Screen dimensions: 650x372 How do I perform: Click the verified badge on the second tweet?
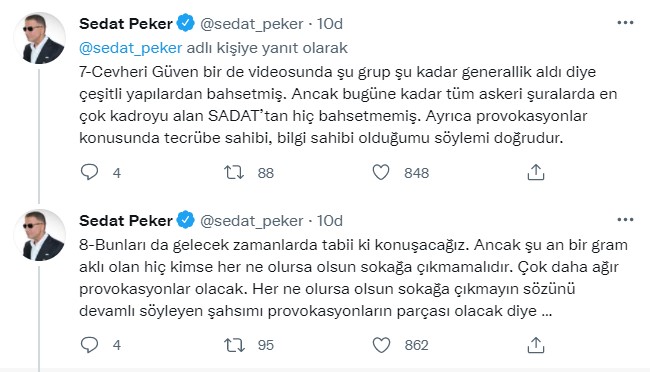[x=186, y=220]
